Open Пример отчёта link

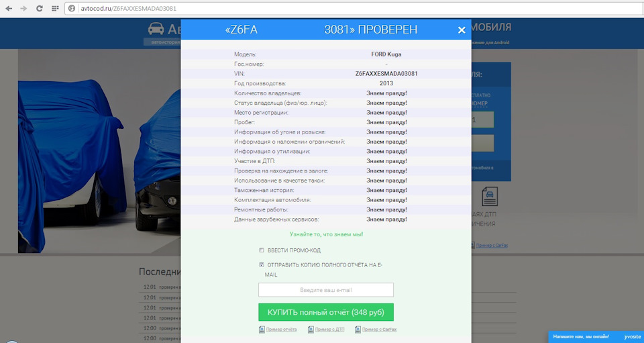pyautogui.click(x=281, y=330)
